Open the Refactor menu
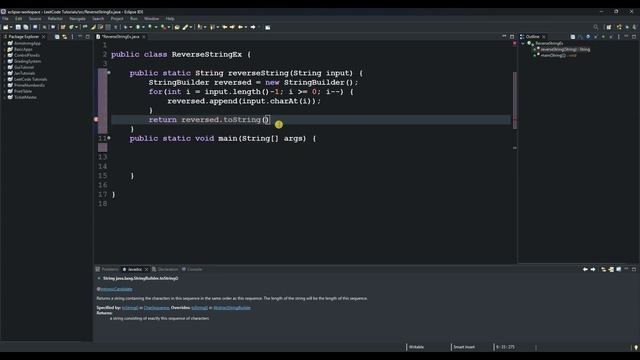This screenshot has height=360, width=640. [x=55, y=18]
